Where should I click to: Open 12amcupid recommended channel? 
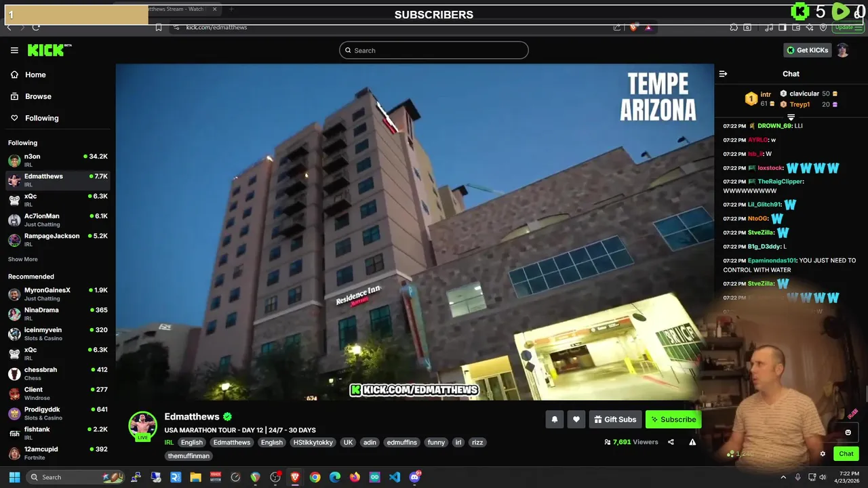pos(58,453)
